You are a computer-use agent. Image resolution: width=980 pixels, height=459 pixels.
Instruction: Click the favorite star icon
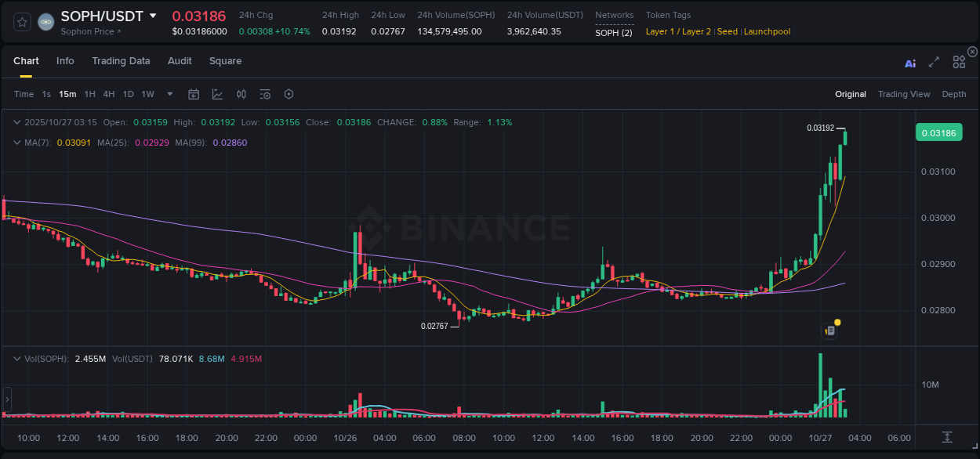[22, 22]
